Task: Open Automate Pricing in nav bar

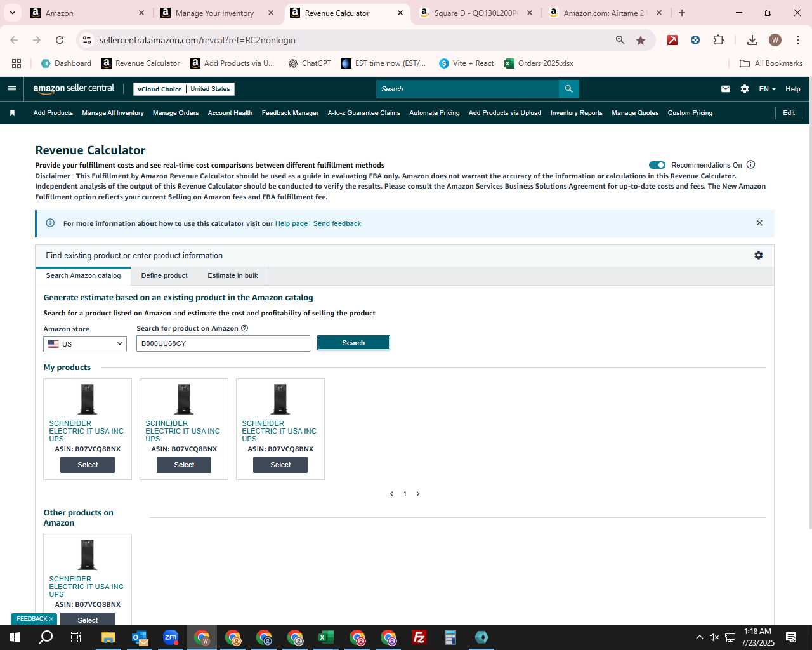Action: coord(435,113)
